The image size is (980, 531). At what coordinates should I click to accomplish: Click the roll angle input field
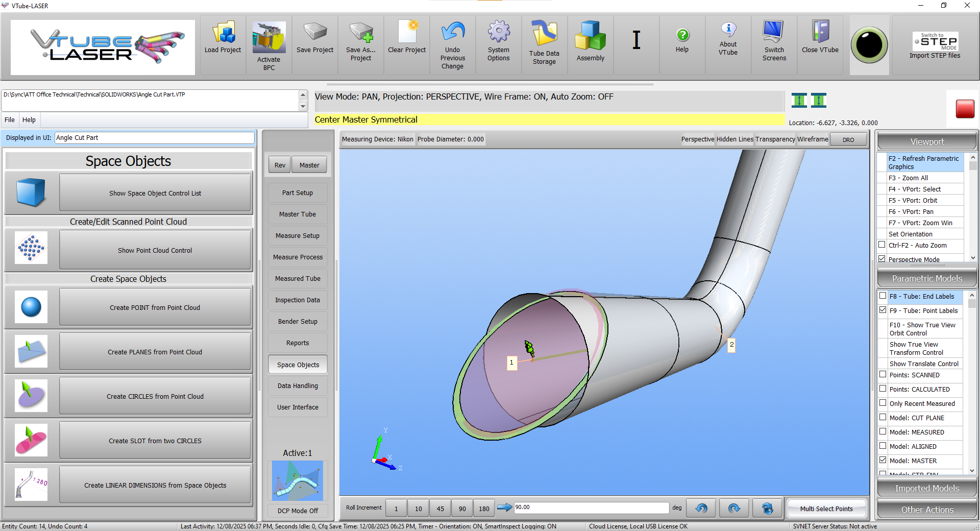[591, 508]
